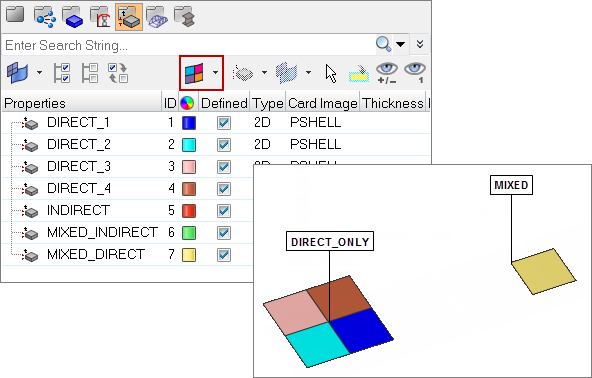Click the reverse selection icon
592x378 pixels.
(118, 73)
